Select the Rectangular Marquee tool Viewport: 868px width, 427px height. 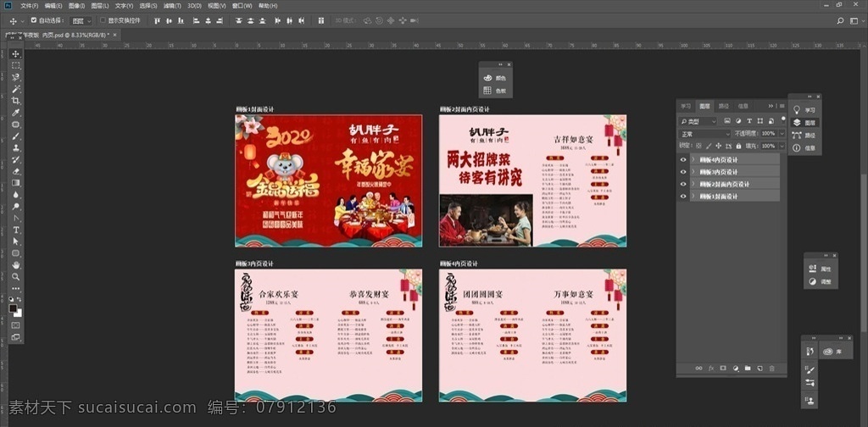(x=16, y=65)
